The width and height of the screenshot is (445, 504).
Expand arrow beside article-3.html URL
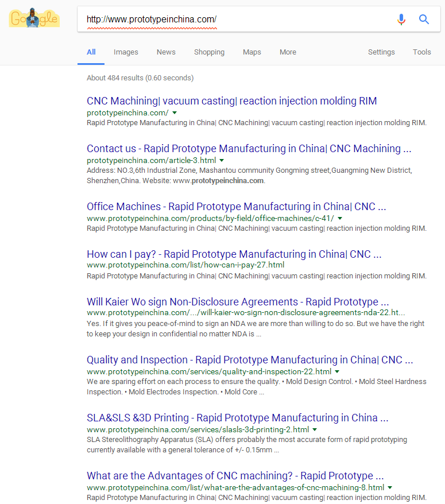coord(222,160)
